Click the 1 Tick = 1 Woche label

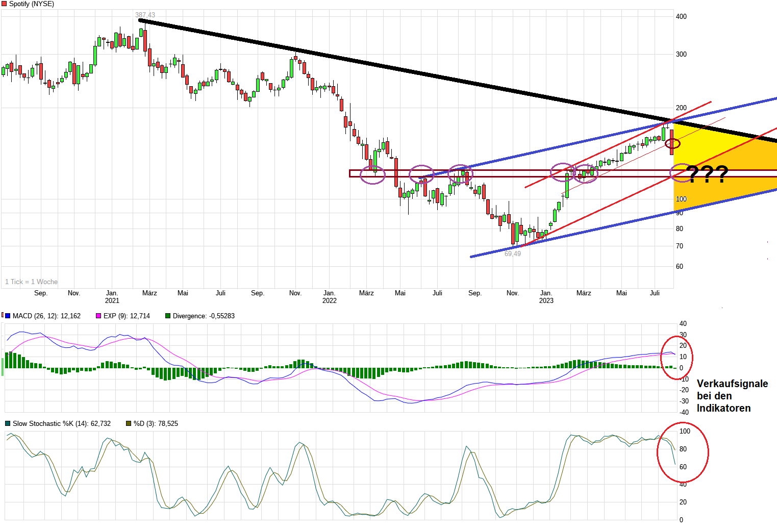31,282
